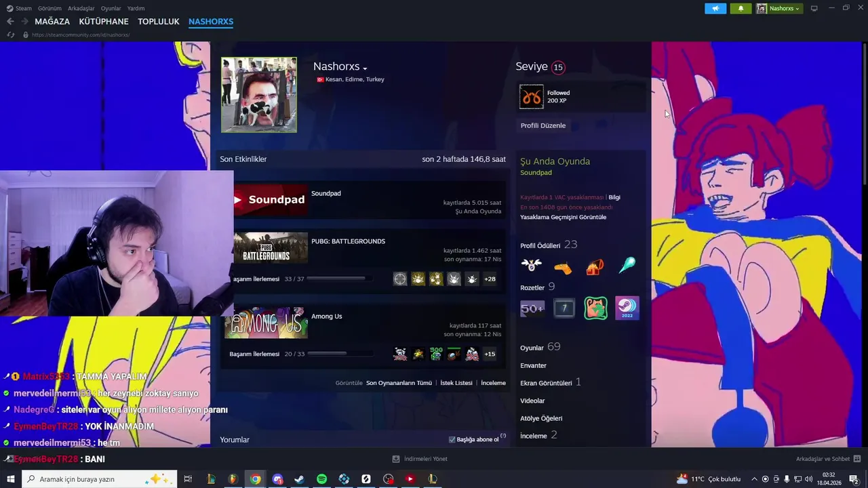Open the Görünüm menu

[x=50, y=8]
